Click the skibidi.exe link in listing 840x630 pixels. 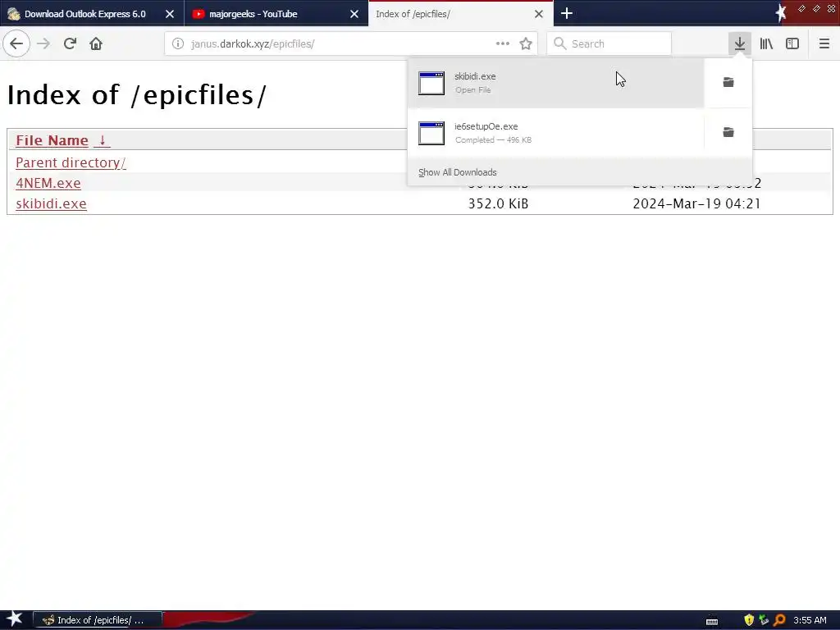click(51, 203)
